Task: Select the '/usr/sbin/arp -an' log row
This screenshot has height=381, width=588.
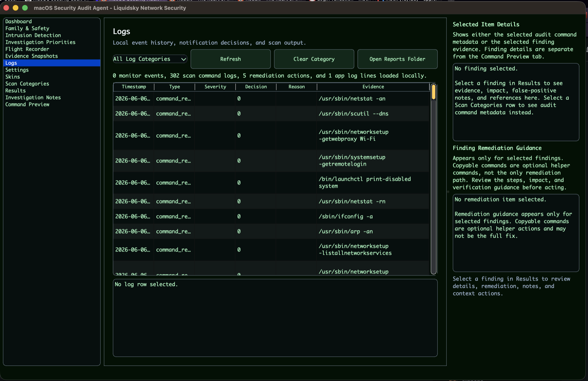Action: coord(271,232)
